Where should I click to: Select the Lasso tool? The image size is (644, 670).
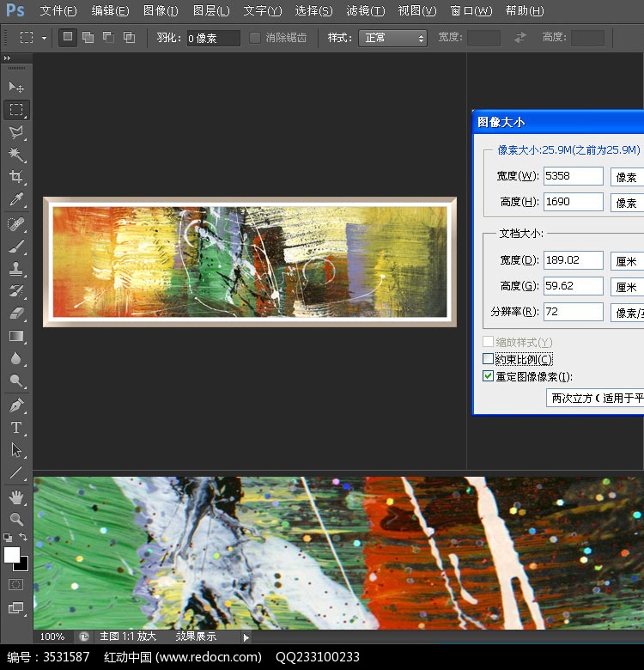tap(16, 132)
